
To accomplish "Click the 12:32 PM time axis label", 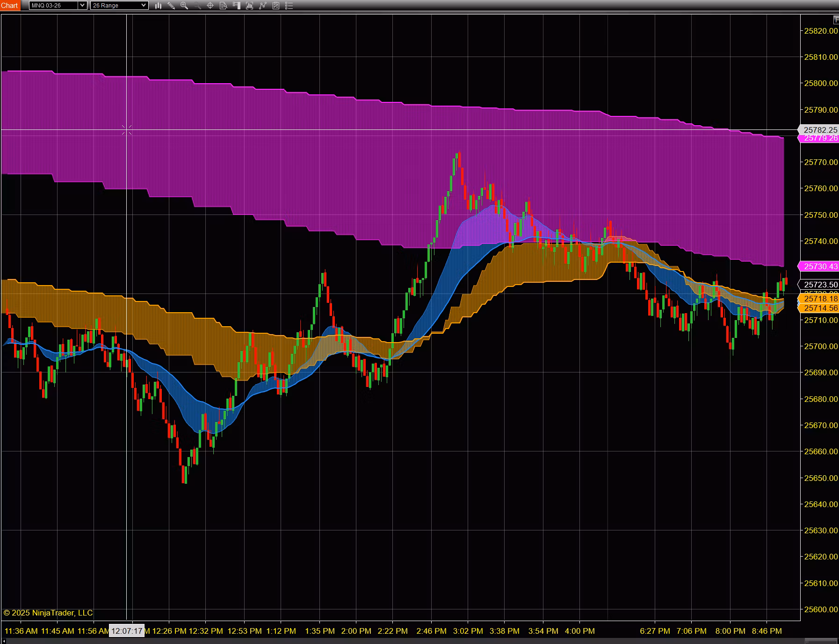I will [x=206, y=631].
